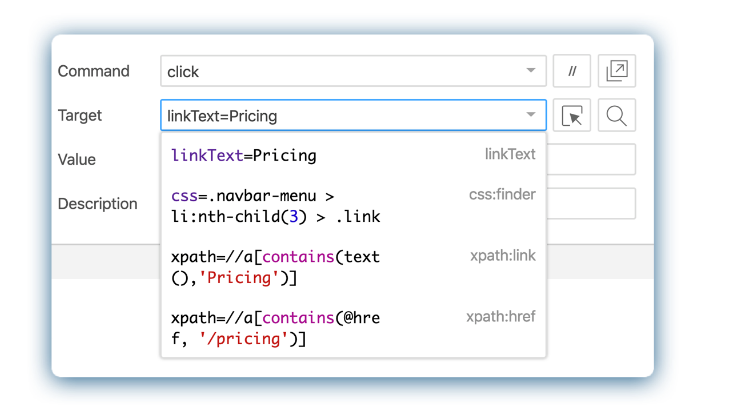
Task: Click the open new window configuration icon
Action: click(617, 71)
